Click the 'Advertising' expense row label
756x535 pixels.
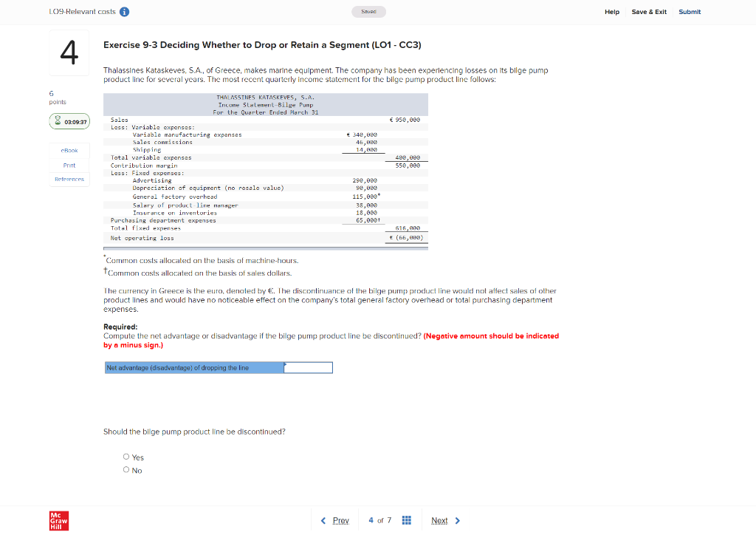152,180
